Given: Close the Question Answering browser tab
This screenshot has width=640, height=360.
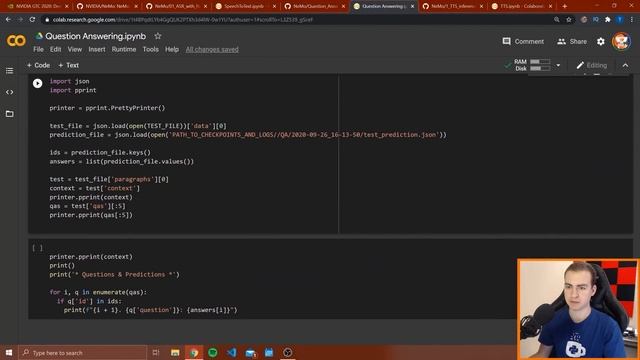Looking at the screenshot, I should click(x=412, y=6).
